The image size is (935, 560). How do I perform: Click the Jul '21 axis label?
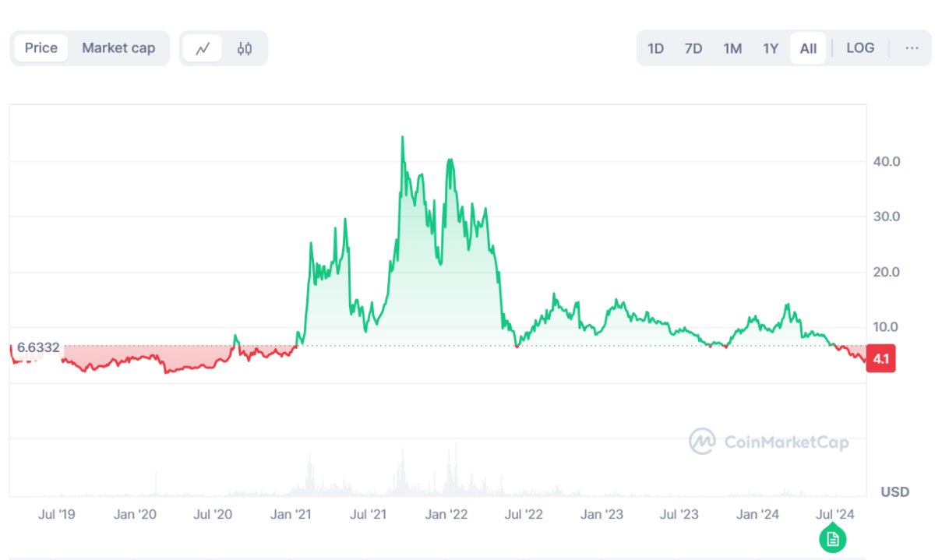click(369, 515)
